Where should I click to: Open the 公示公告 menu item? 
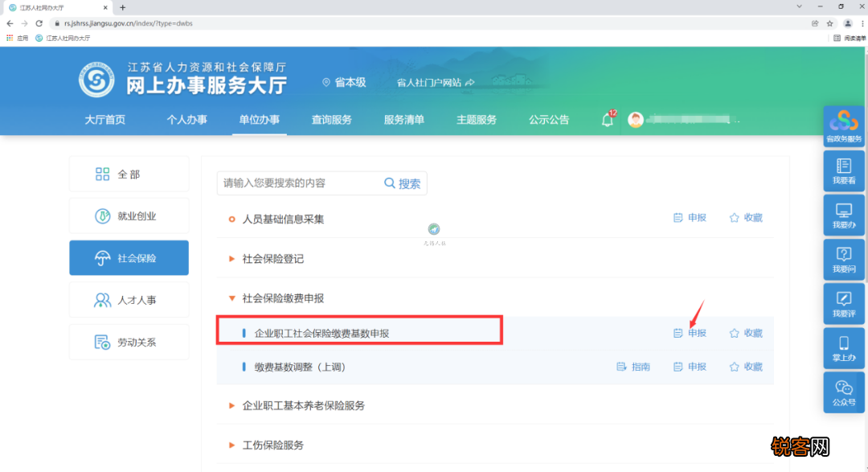[549, 119]
